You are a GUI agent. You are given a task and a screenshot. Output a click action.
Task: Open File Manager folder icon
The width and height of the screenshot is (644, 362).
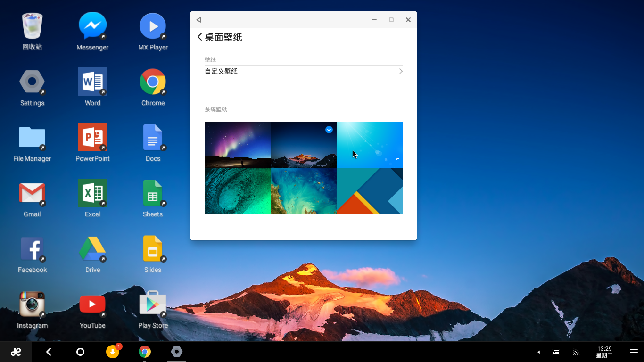click(x=32, y=138)
